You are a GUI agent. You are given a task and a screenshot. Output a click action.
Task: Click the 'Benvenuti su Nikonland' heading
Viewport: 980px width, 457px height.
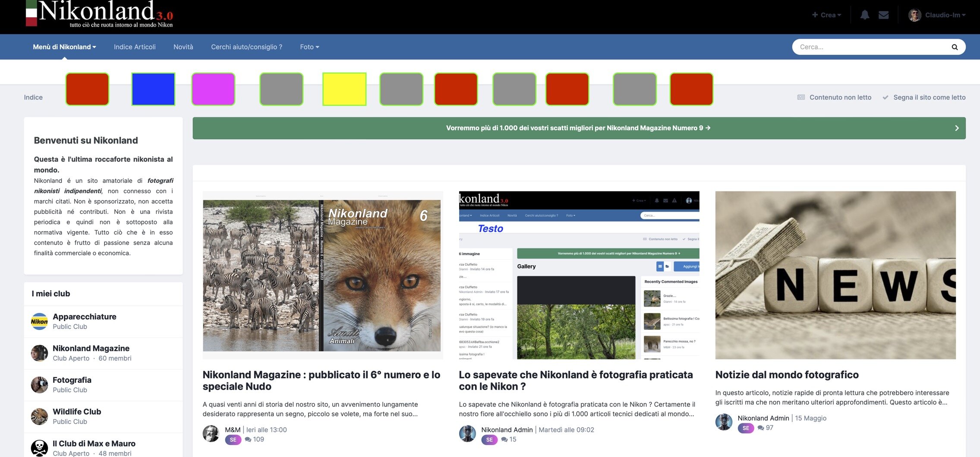[x=86, y=141]
